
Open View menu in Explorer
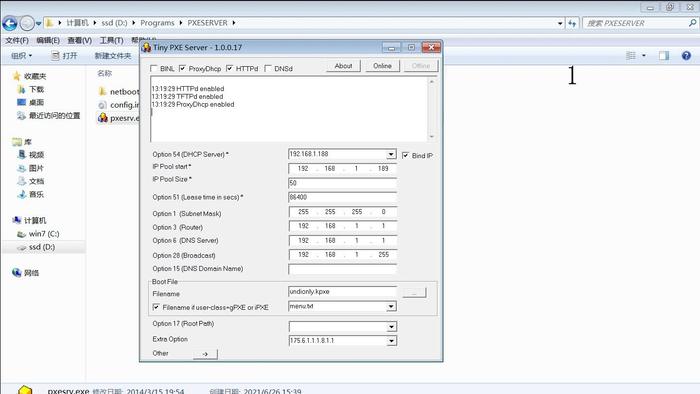click(79, 40)
